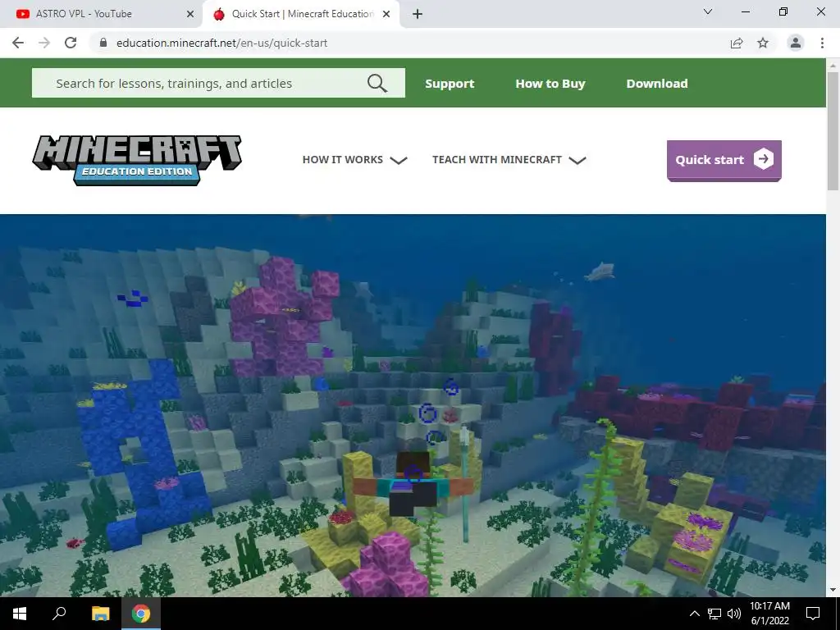
Task: Click the purple Quick start button
Action: point(724,160)
